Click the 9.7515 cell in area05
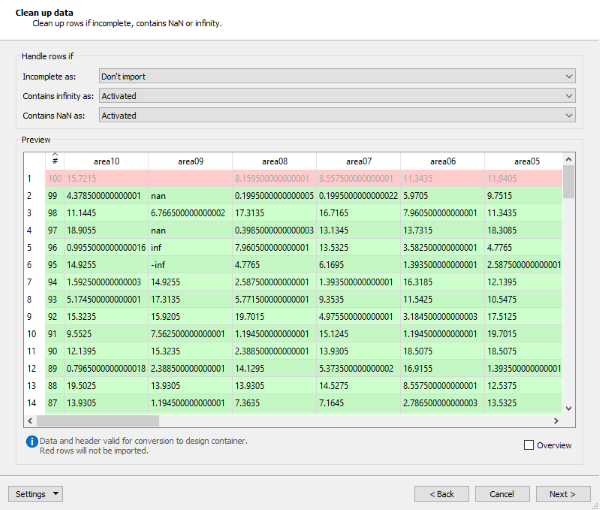600x510 pixels. pos(523,196)
